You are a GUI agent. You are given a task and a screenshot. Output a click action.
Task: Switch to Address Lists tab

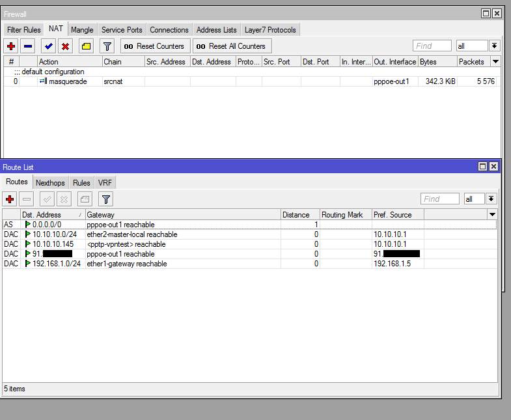pyautogui.click(x=216, y=30)
